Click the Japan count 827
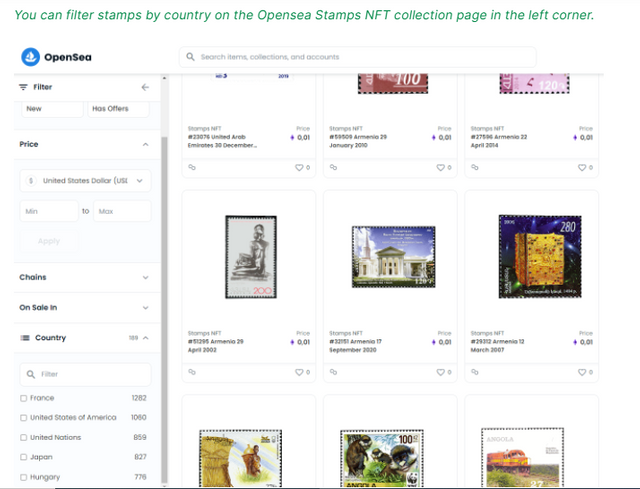The height and width of the screenshot is (489, 640). pyautogui.click(x=140, y=457)
